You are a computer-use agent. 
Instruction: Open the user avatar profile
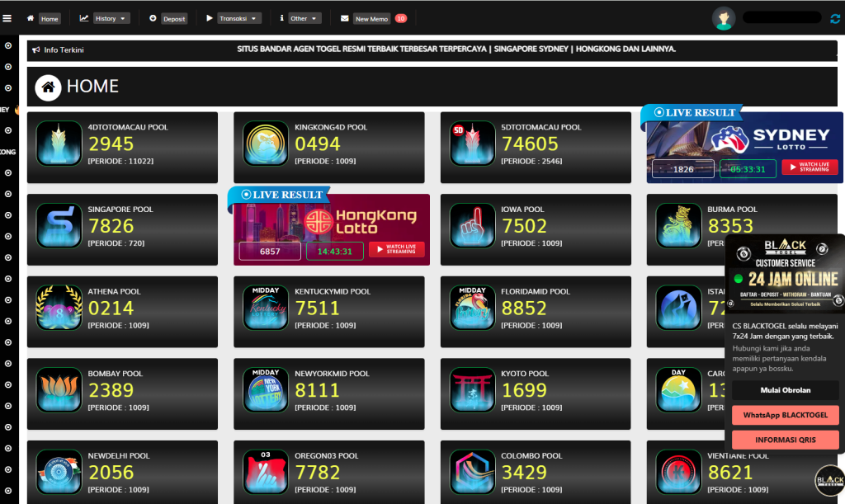click(723, 18)
